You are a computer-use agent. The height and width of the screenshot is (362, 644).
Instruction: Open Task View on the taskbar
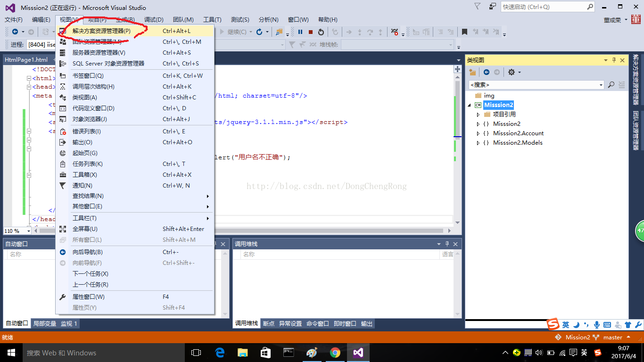pos(196,353)
